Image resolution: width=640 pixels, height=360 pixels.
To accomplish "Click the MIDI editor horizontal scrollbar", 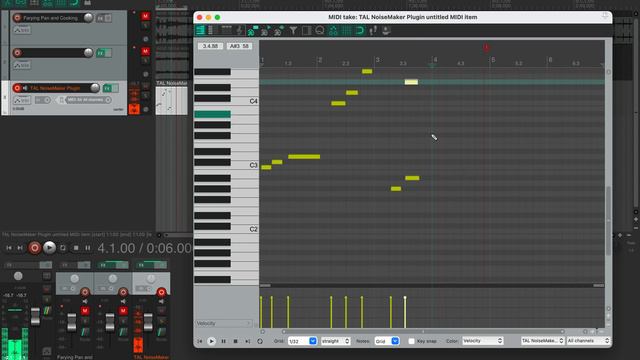I will click(422, 331).
